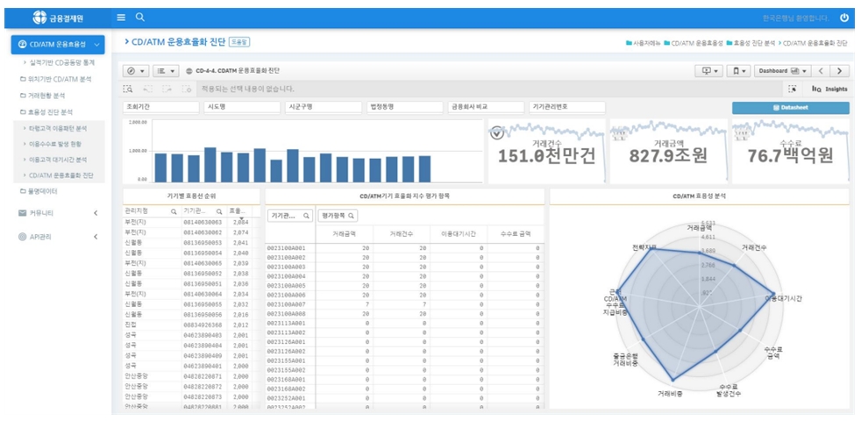Click the hamburger menu icon in top bar
868x421 pixels.
click(x=121, y=18)
